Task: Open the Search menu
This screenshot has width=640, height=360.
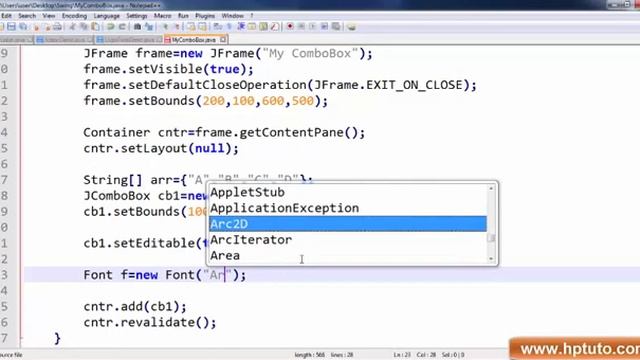Action: (27, 16)
